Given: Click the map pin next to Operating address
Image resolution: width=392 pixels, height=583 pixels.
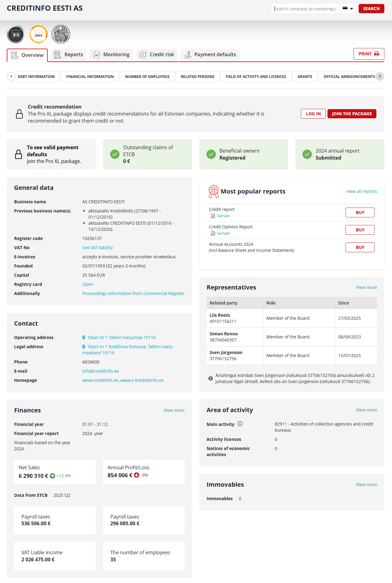Looking at the screenshot, I should [84, 338].
